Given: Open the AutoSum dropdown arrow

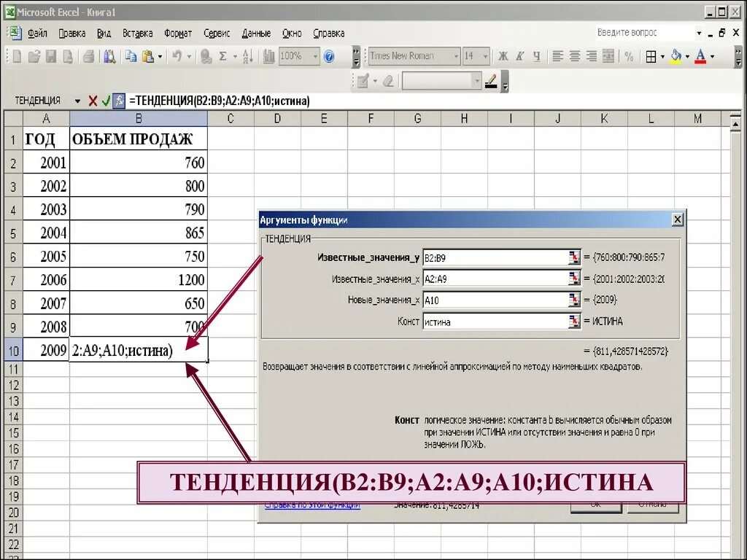Looking at the screenshot, I should tap(235, 57).
